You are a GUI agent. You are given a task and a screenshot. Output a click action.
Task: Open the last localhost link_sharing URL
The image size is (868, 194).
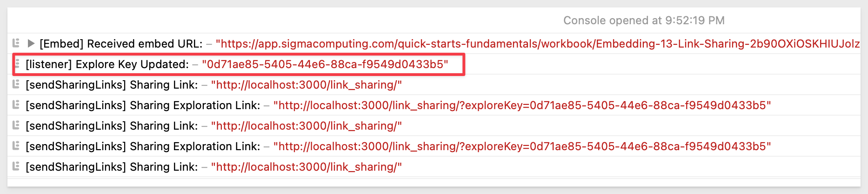[x=307, y=167]
